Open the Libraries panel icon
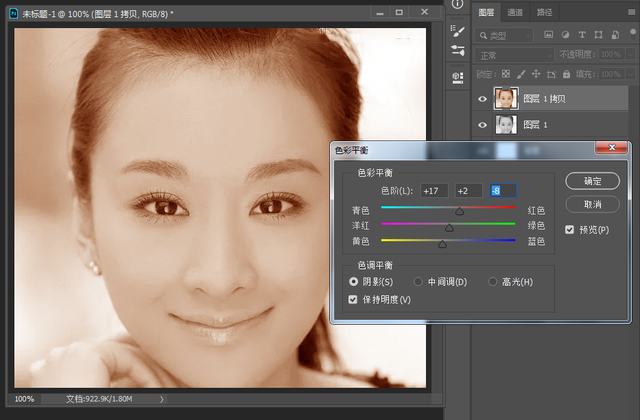The image size is (640, 420). point(458,78)
